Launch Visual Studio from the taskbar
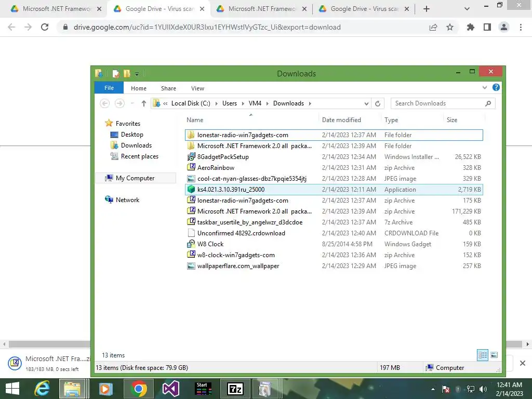This screenshot has height=399, width=532. point(170,389)
